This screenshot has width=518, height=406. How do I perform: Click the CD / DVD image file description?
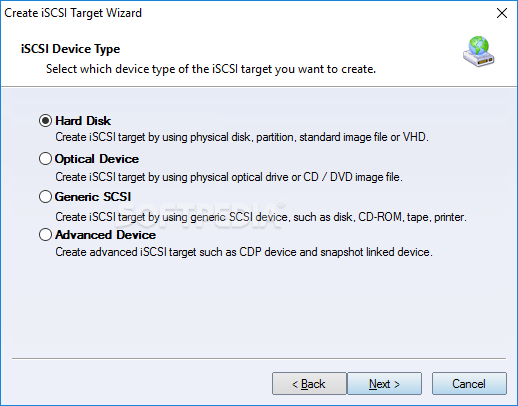pos(229,177)
